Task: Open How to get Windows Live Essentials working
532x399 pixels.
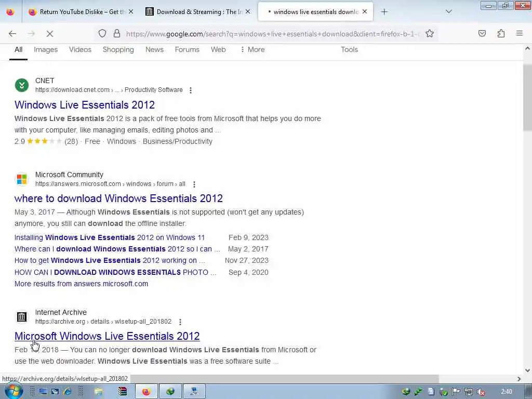Action: coord(110,261)
